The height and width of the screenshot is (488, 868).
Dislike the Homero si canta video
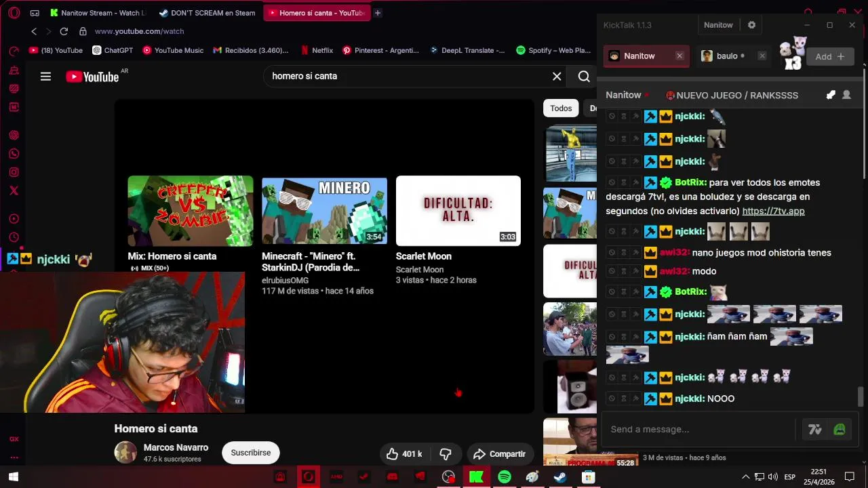(446, 454)
